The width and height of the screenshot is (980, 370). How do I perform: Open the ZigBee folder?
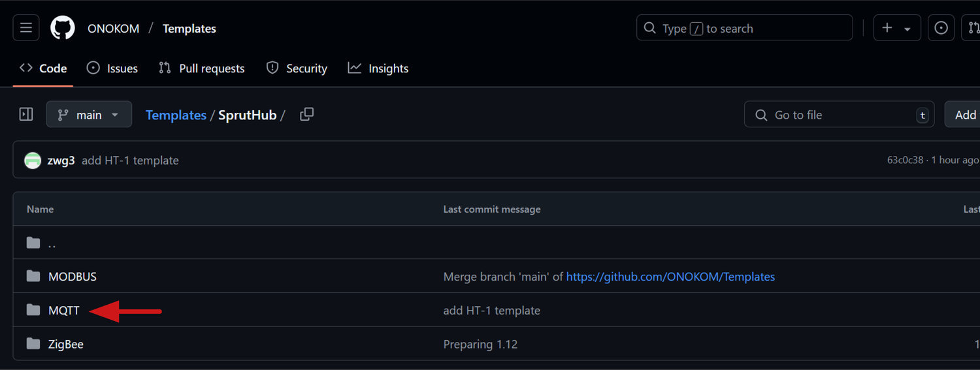tap(66, 344)
